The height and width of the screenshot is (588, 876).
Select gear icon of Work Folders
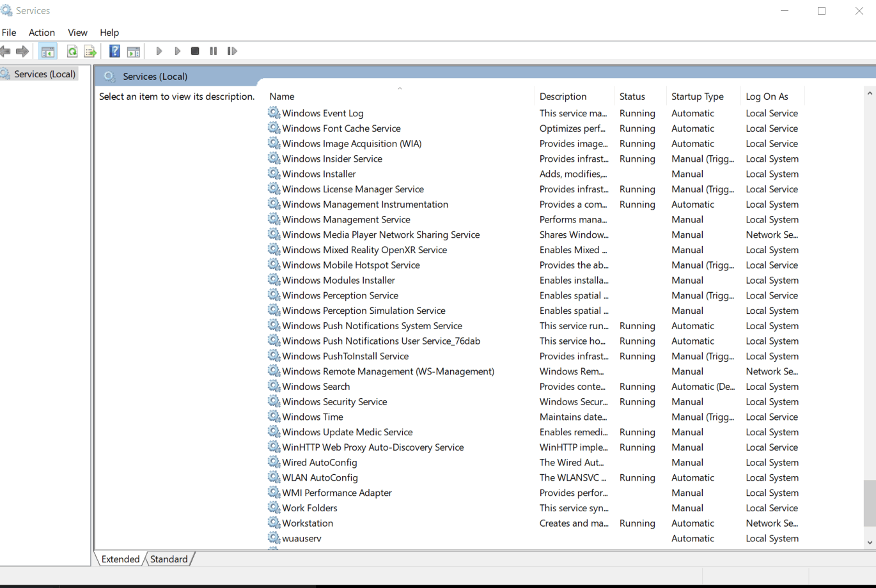point(274,508)
